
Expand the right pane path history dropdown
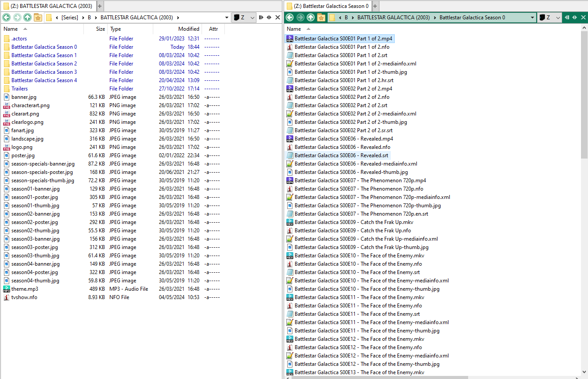coord(532,18)
